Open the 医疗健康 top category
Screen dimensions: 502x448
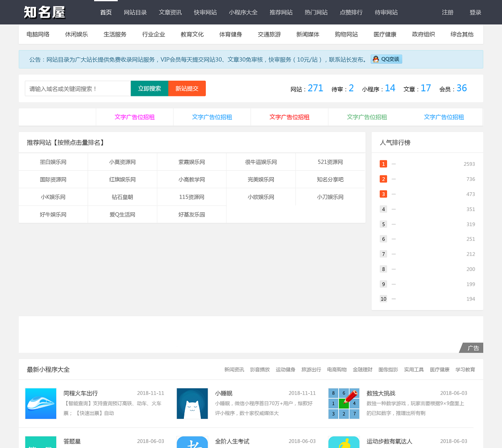pyautogui.click(x=385, y=34)
